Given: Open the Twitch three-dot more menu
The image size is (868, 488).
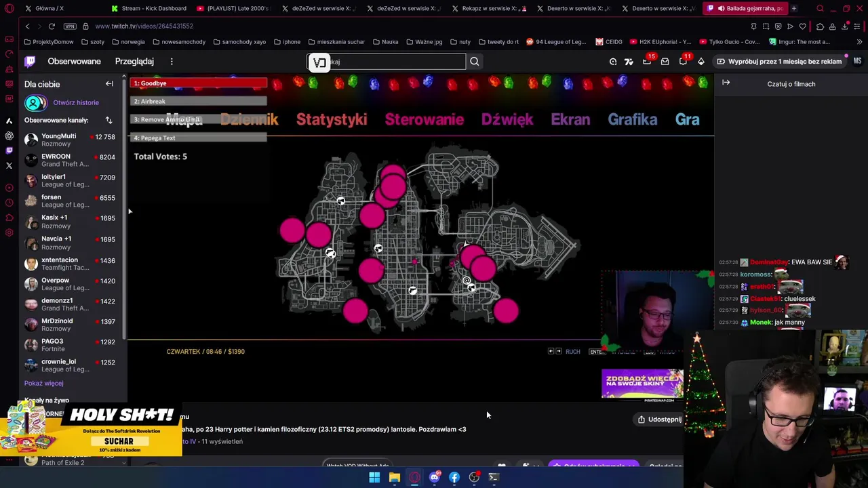Looking at the screenshot, I should pyautogui.click(x=172, y=62).
